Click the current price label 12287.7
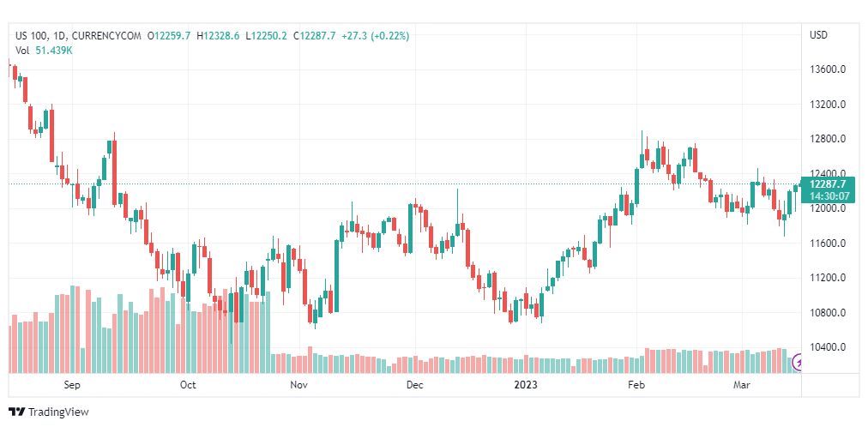868x427 pixels. click(x=828, y=184)
